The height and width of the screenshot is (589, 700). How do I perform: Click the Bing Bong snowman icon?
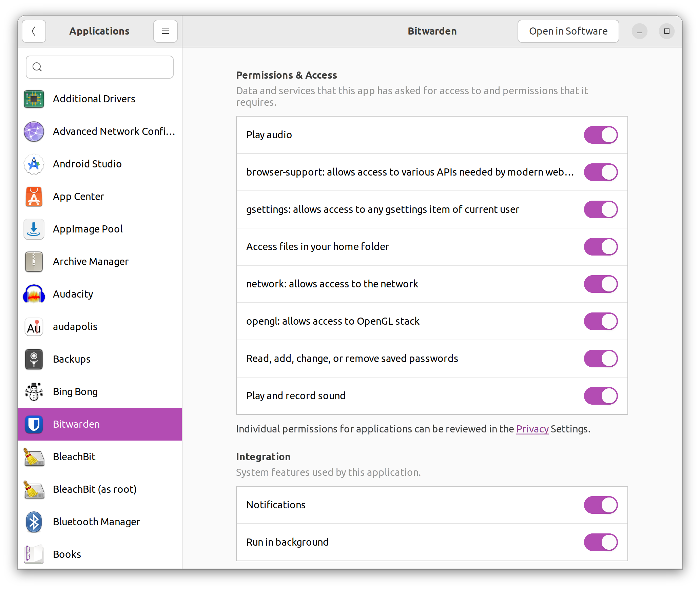point(34,392)
